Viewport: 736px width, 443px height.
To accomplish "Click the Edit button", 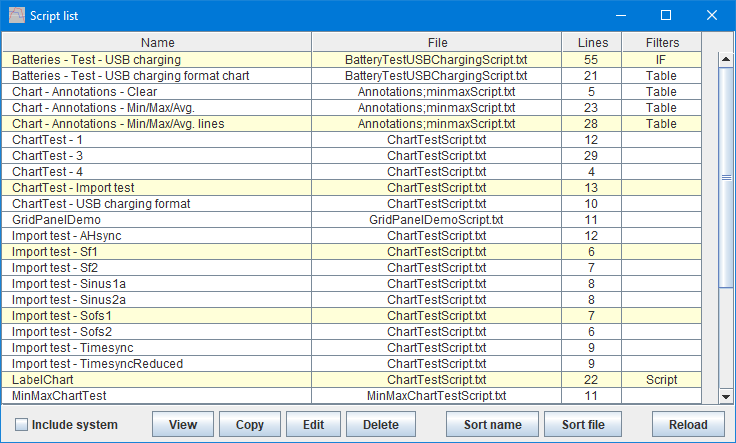I will [313, 425].
